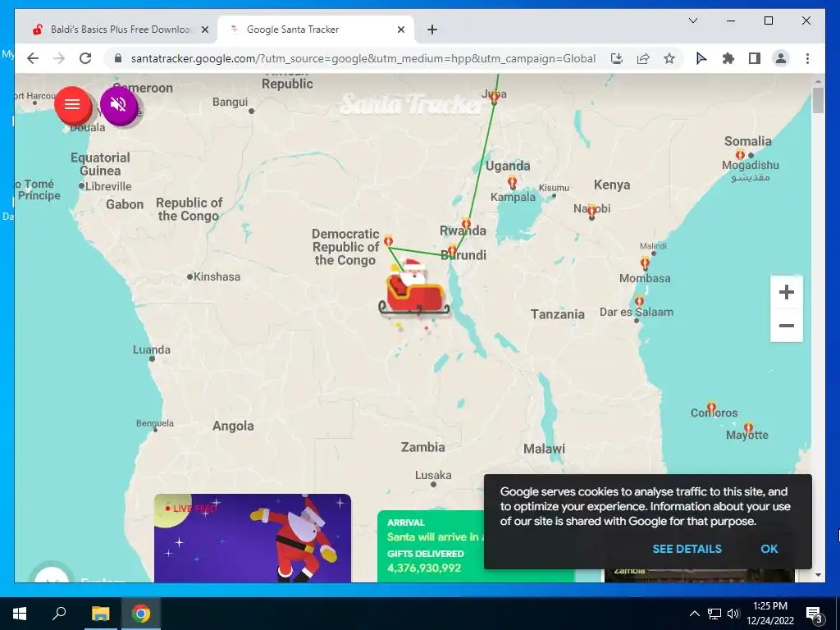Click the cursor-shaped extension icon
840x630 pixels.
(x=701, y=58)
